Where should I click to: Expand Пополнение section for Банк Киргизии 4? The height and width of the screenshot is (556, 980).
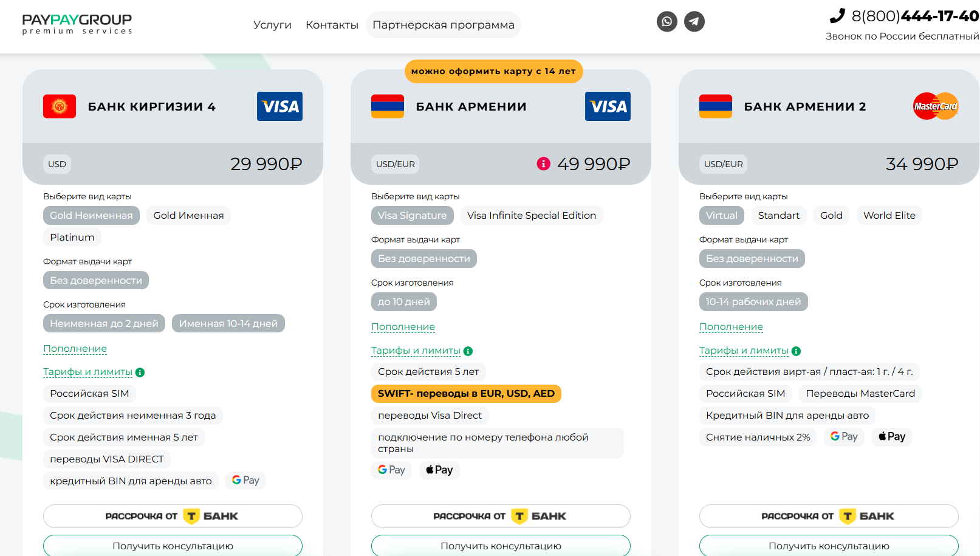75,349
